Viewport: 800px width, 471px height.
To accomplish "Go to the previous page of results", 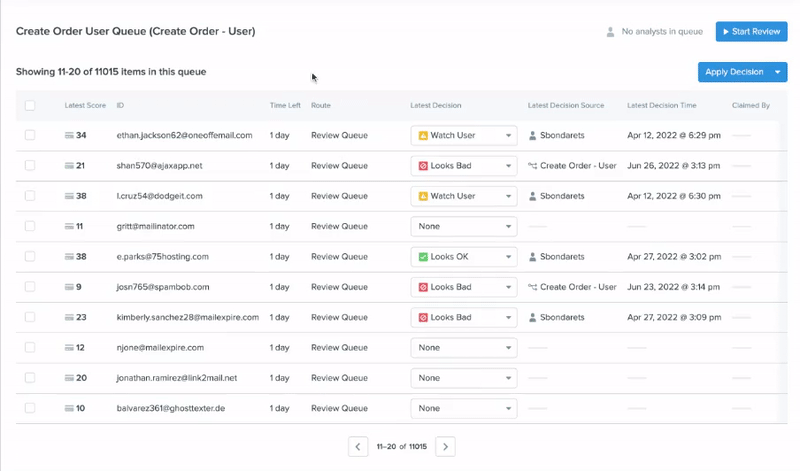I will (358, 447).
